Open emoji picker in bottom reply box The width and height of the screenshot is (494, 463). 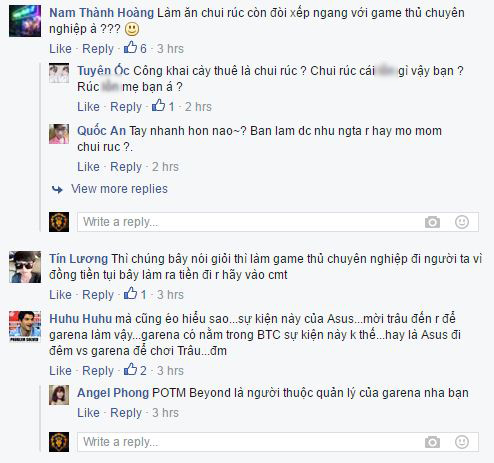pos(462,442)
